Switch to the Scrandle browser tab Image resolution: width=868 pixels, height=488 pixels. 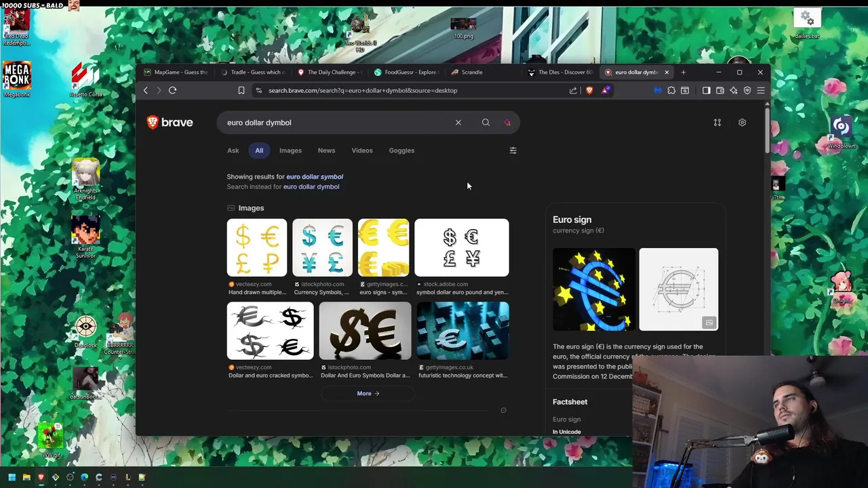(x=482, y=72)
